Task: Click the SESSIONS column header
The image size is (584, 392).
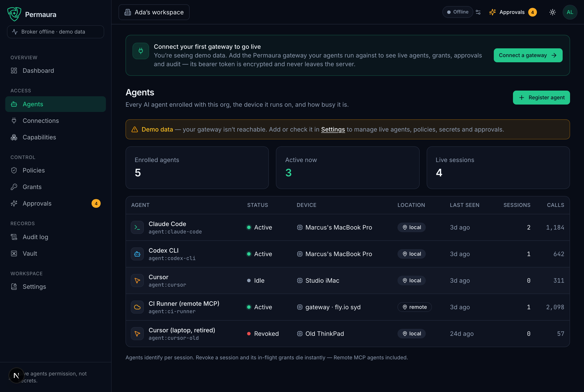Action: pyautogui.click(x=517, y=205)
